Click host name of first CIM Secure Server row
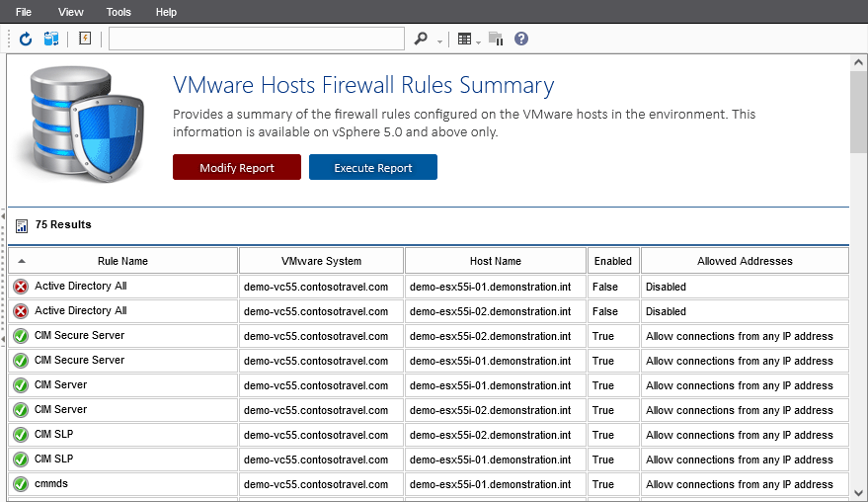Screen dimensions: 868x502 490,336
